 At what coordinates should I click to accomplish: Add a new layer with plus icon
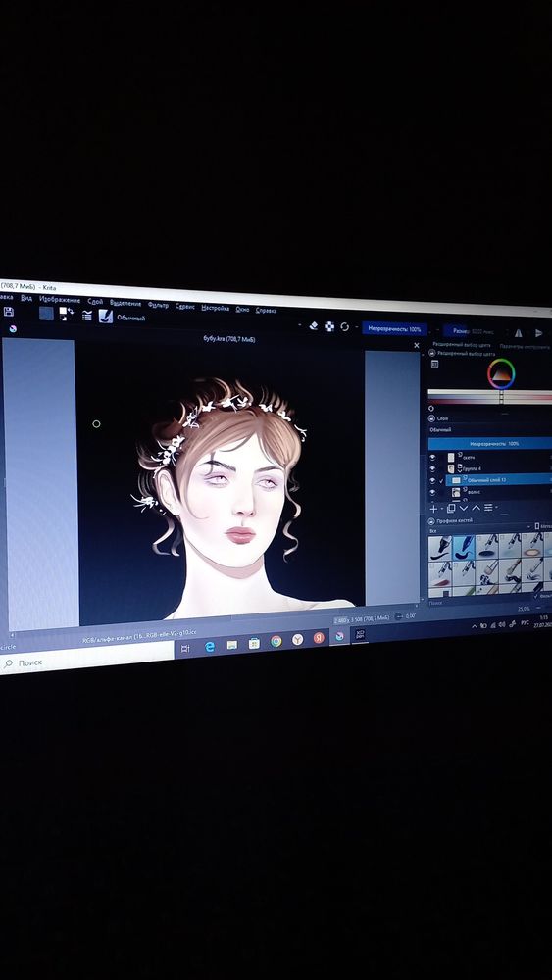coord(433,508)
